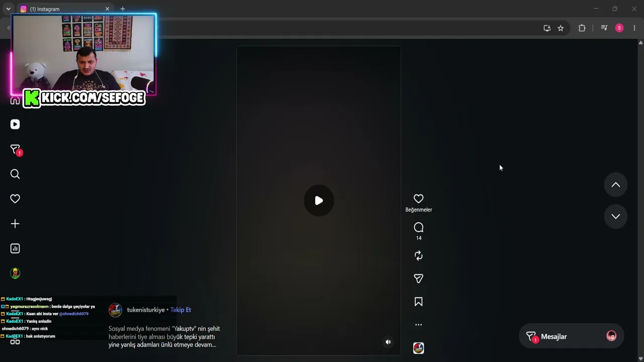Open the reel's three-dot more options
The height and width of the screenshot is (362, 644).
[419, 325]
